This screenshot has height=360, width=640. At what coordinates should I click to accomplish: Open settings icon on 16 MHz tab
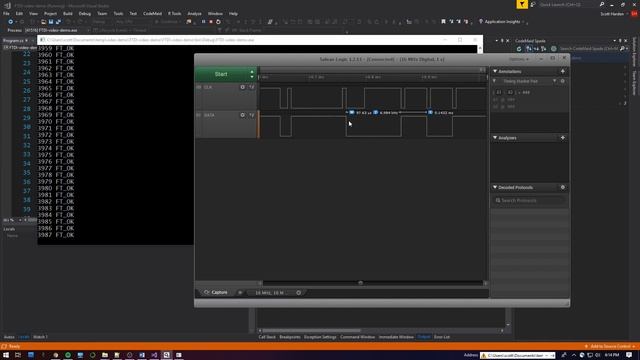[x=298, y=293]
